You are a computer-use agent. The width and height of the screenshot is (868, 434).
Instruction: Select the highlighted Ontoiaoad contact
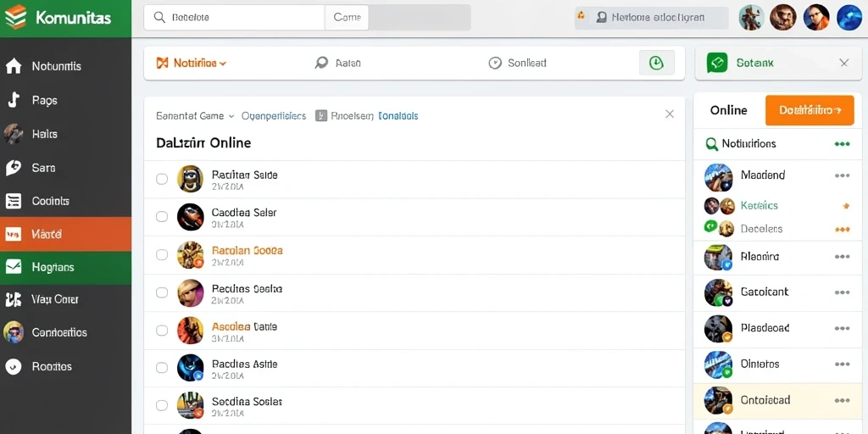(x=777, y=400)
